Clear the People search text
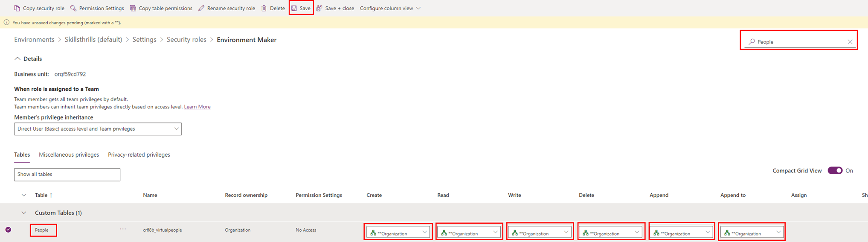The width and height of the screenshot is (868, 242). pyautogui.click(x=850, y=42)
